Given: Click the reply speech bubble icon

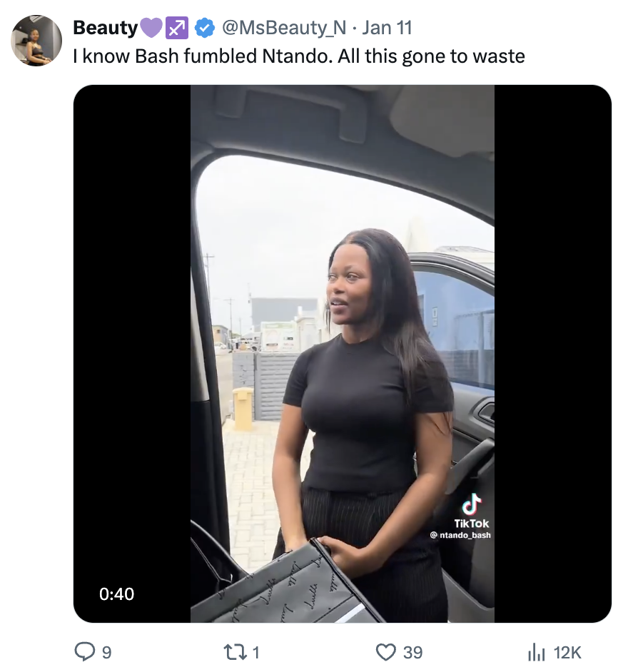Looking at the screenshot, I should pos(85,651).
